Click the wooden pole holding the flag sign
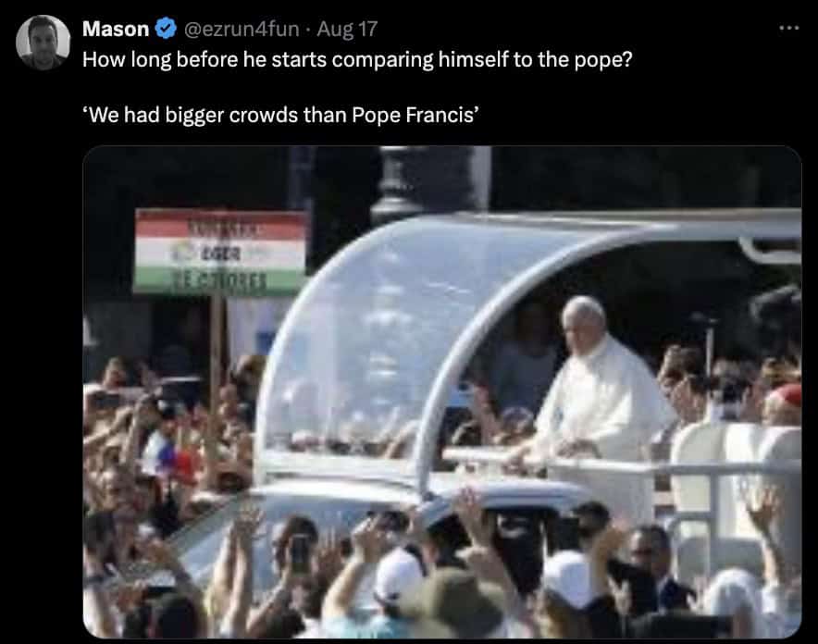818x644 pixels. pos(217,354)
